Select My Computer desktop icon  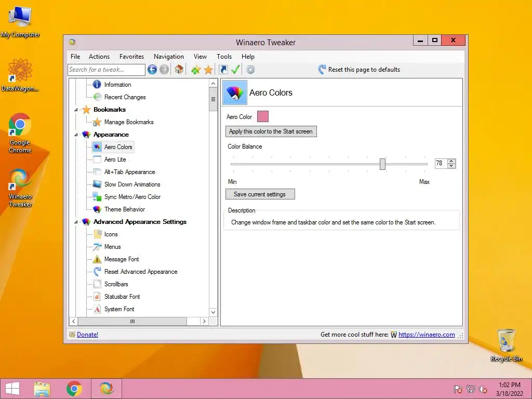tap(20, 21)
